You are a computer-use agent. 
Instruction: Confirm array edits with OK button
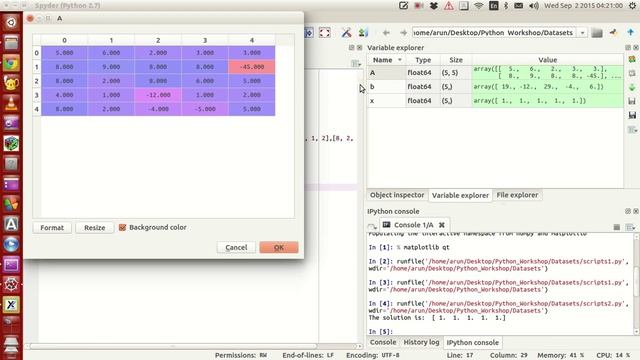coord(279,247)
